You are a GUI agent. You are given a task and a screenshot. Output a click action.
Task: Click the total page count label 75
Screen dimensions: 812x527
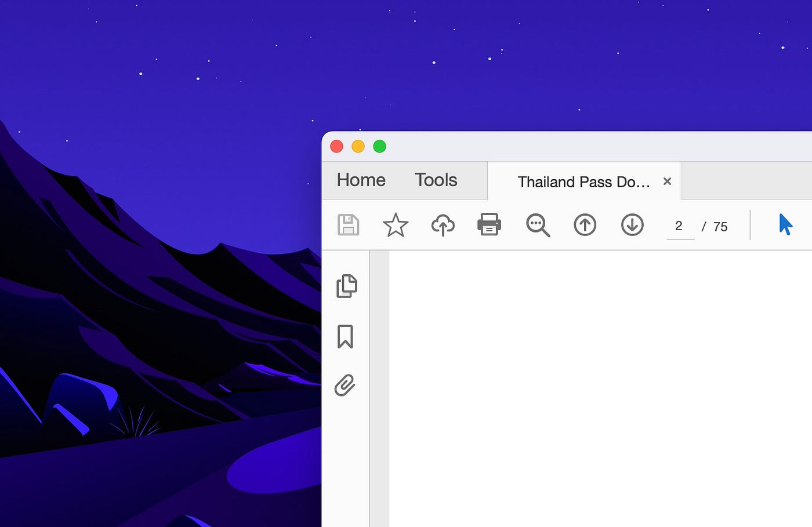(x=720, y=227)
